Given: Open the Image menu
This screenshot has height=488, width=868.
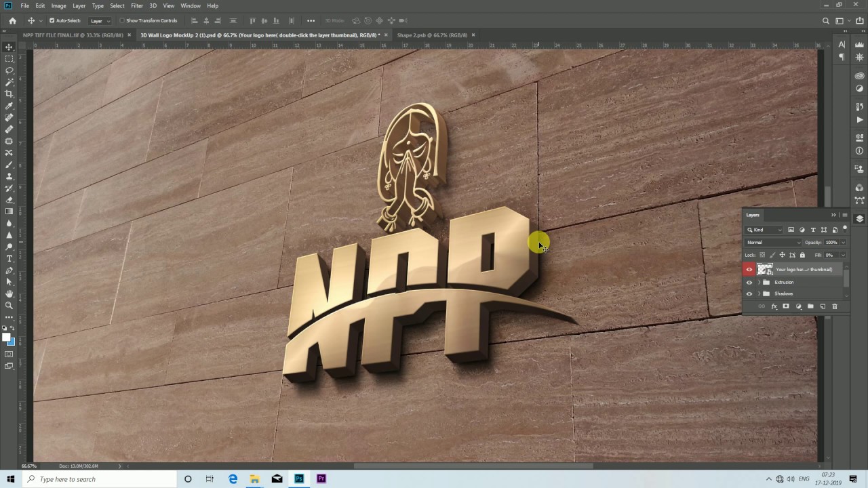Looking at the screenshot, I should 59,5.
